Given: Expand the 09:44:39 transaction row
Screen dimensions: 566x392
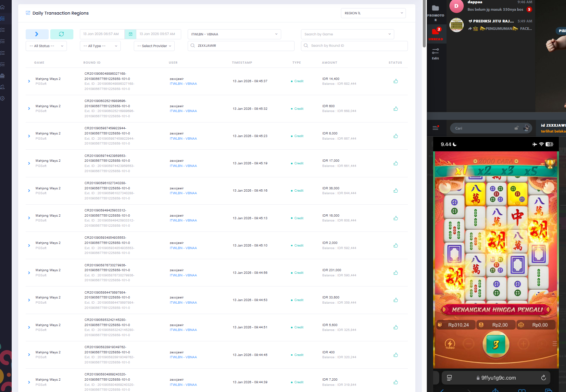Looking at the screenshot, I should (x=29, y=382).
